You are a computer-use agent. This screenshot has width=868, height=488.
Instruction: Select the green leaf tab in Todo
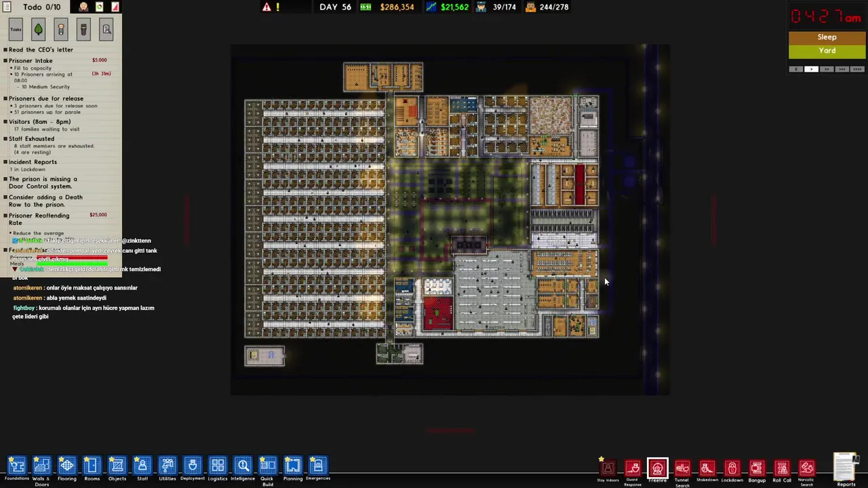click(38, 29)
